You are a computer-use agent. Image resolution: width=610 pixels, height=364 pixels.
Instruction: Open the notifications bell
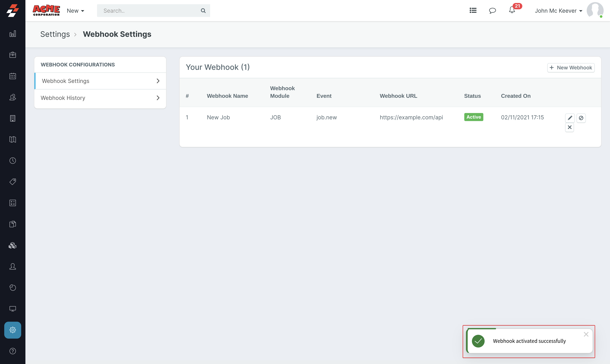point(512,10)
